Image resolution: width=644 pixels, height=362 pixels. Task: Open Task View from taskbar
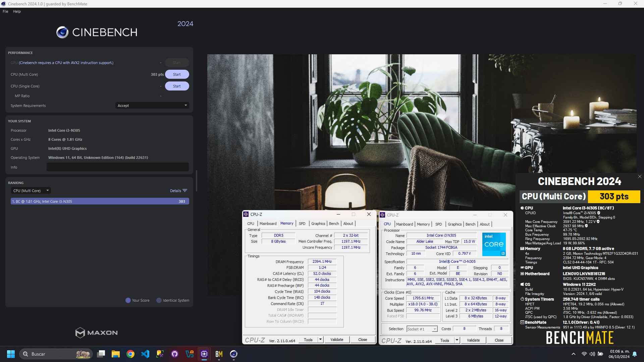point(101,354)
